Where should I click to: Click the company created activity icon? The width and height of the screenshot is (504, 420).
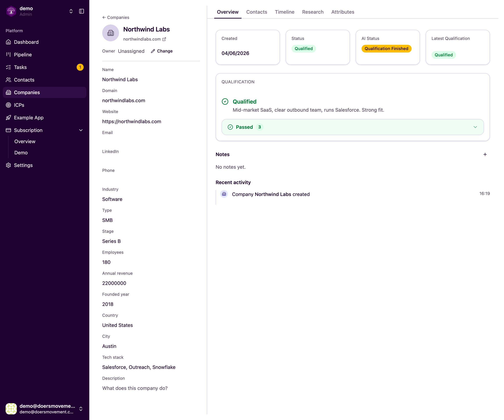[224, 194]
